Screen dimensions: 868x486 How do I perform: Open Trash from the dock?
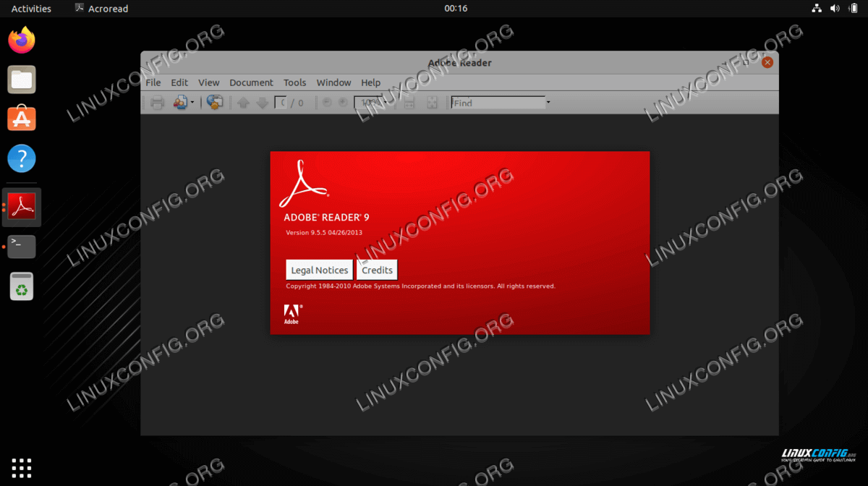pyautogui.click(x=22, y=286)
